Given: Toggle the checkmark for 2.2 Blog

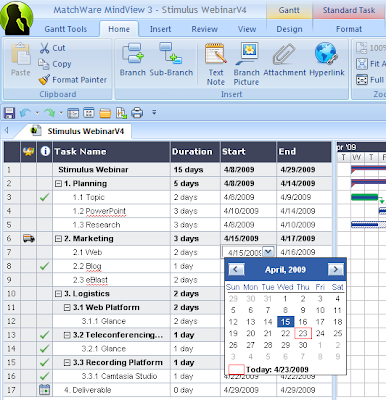Looking at the screenshot, I should tap(44, 266).
